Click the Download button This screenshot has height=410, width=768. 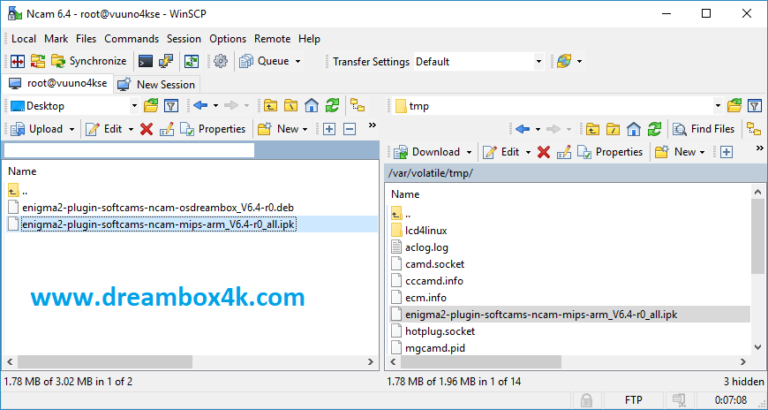click(427, 152)
